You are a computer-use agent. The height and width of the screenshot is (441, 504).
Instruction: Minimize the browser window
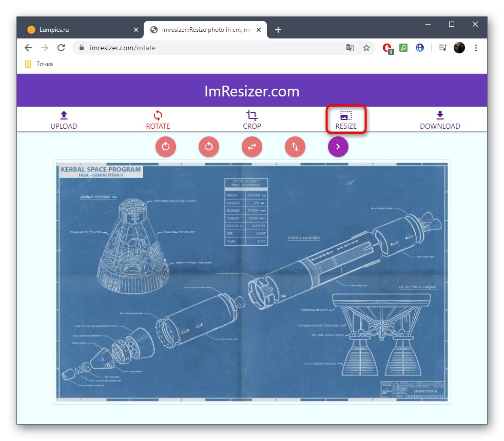pyautogui.click(x=428, y=24)
